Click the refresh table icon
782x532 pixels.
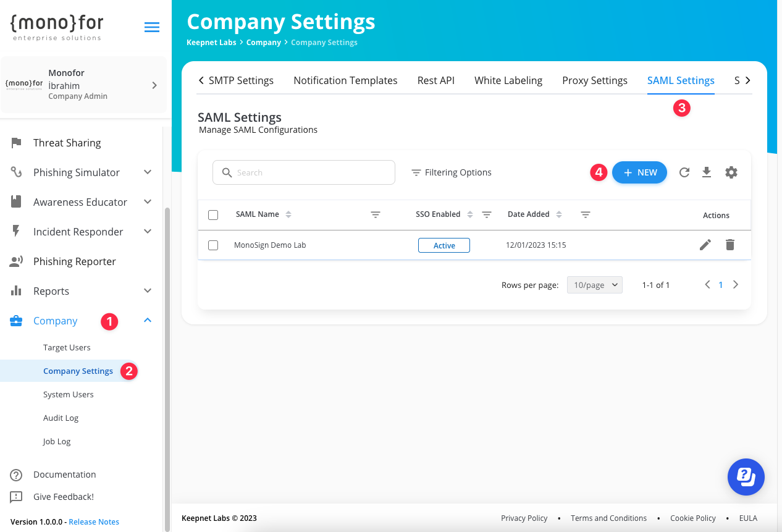pos(684,172)
